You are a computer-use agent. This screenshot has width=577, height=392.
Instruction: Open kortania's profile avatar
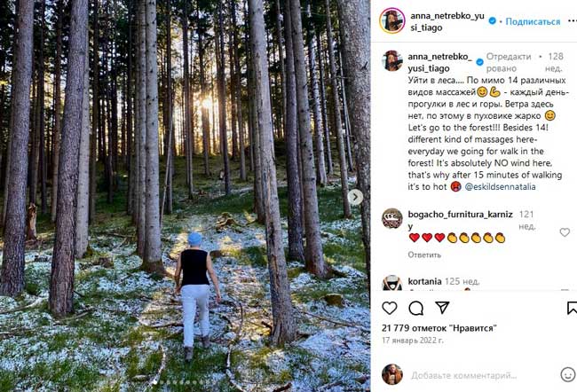pos(391,283)
